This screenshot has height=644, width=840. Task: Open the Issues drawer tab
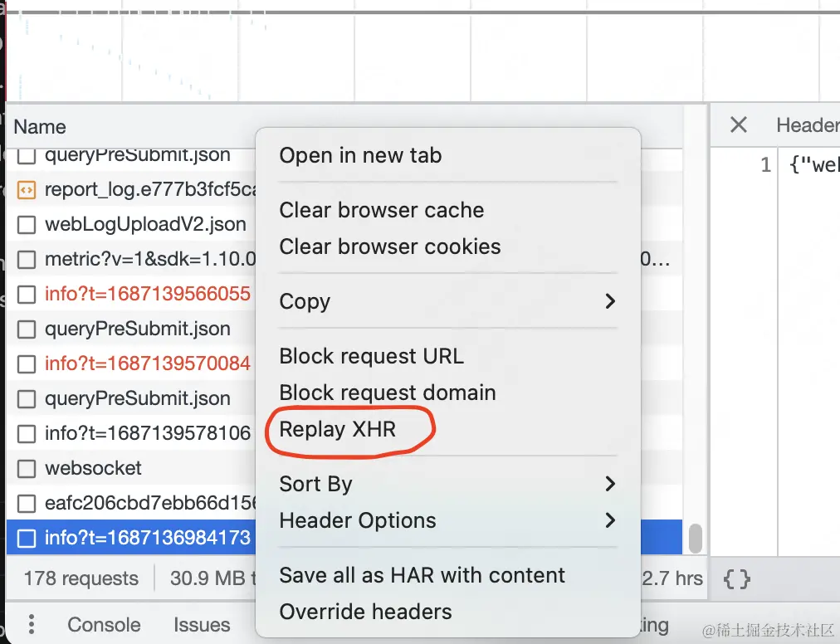tap(202, 625)
